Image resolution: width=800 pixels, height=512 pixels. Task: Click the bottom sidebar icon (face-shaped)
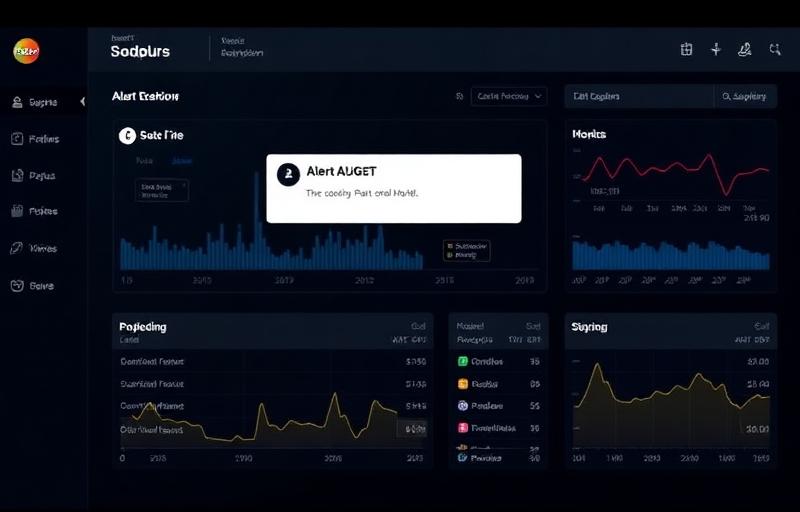pyautogui.click(x=17, y=285)
